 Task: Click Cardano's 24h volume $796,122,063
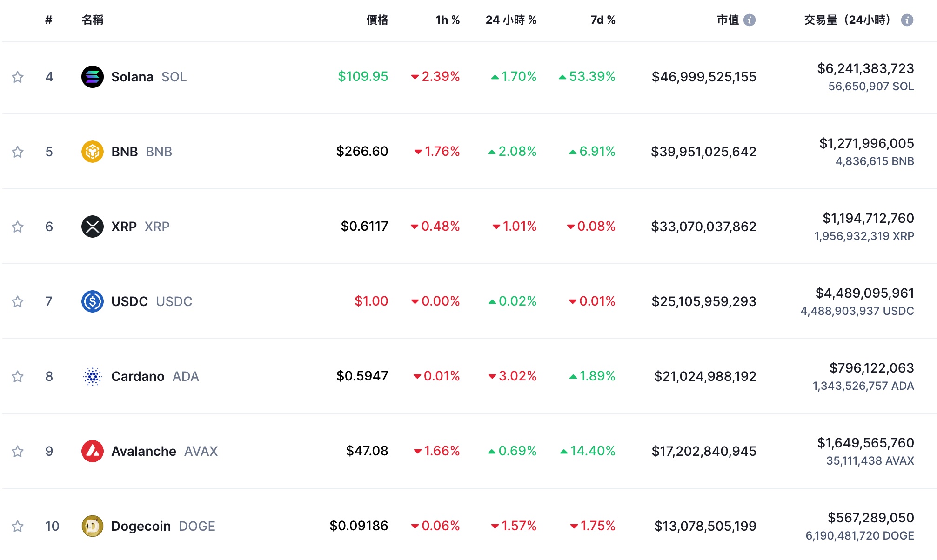tap(872, 368)
